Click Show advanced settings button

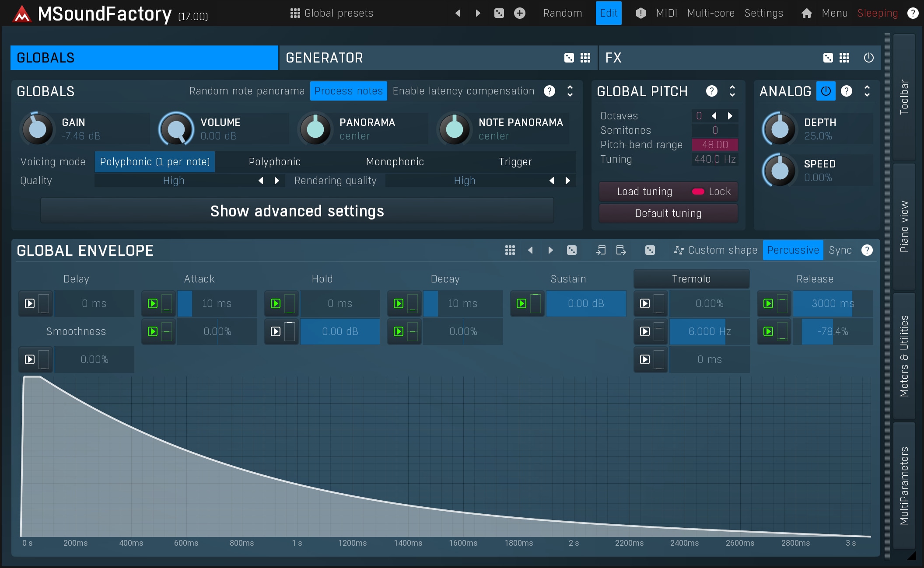[x=297, y=211]
